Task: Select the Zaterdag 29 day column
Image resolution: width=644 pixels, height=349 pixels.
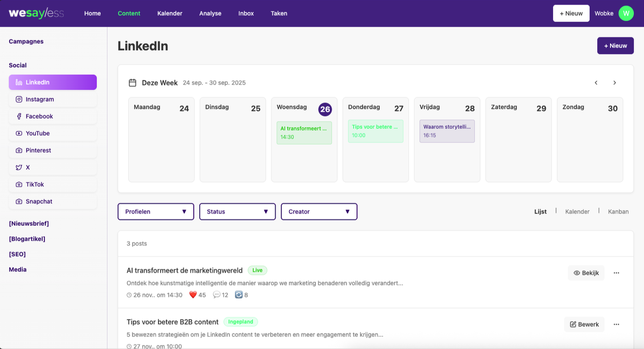Action: click(519, 139)
